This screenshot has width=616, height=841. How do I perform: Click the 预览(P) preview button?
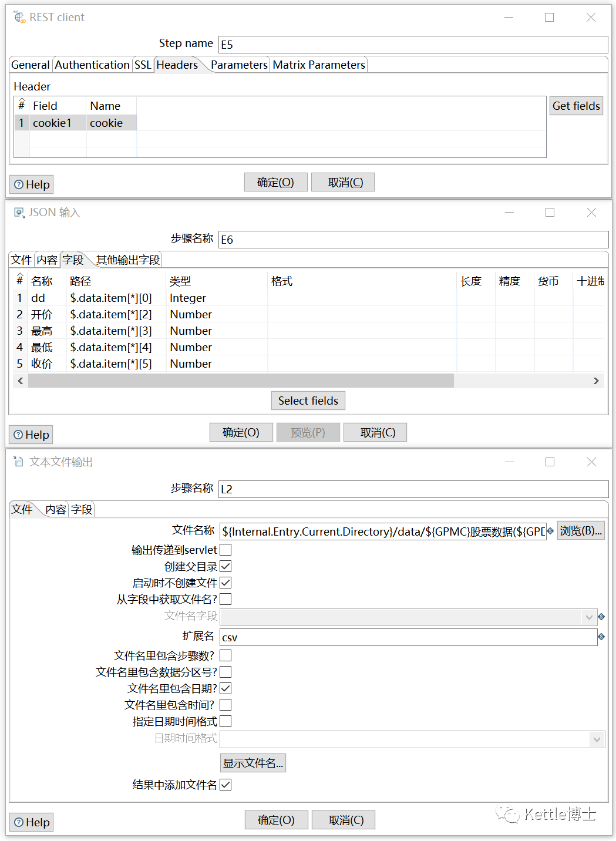(x=308, y=432)
